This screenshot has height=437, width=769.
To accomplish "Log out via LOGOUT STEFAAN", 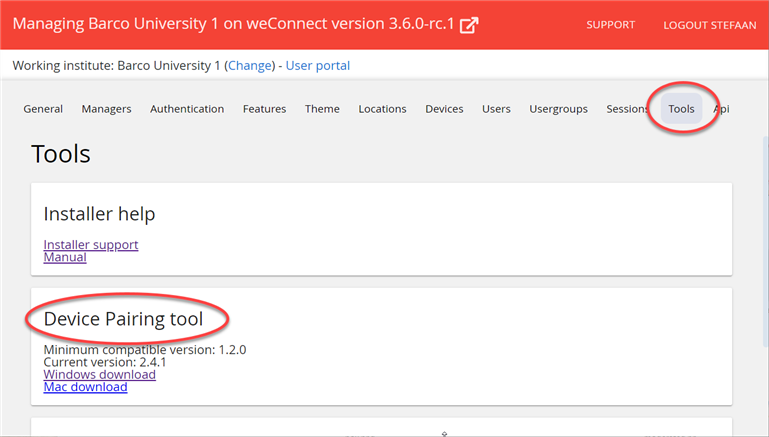I will coord(710,25).
